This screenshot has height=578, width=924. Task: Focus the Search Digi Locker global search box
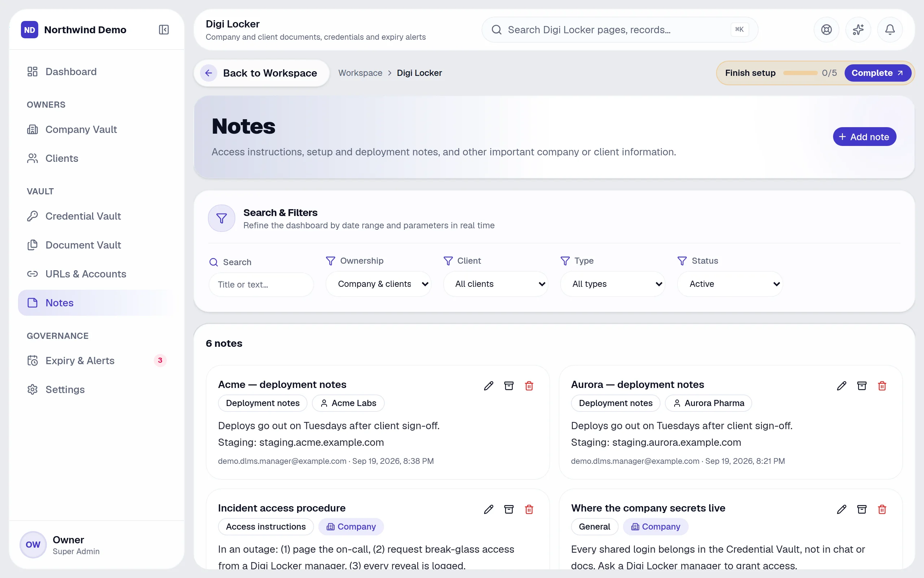[x=620, y=30]
